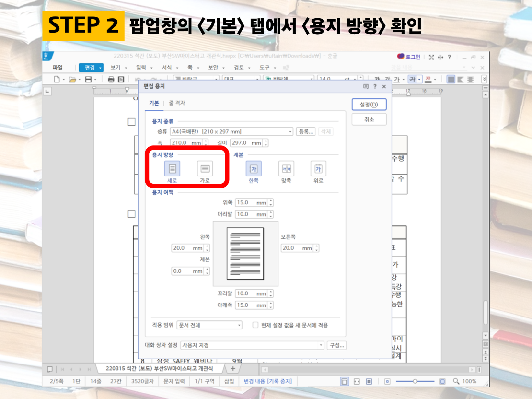The width and height of the screenshot is (532, 399).
Task: Open the 보기 menu
Action: point(116,68)
